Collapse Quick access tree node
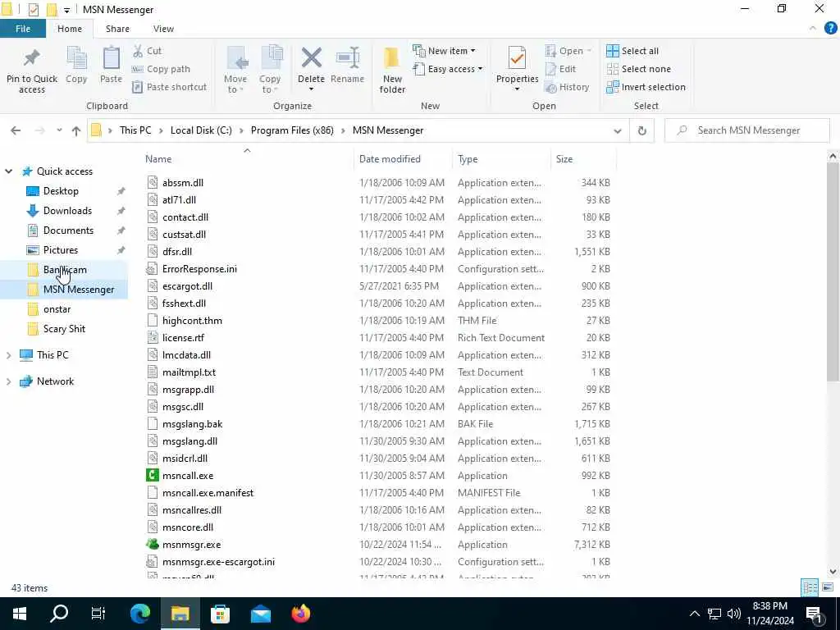The height and width of the screenshot is (630, 840). [x=8, y=171]
